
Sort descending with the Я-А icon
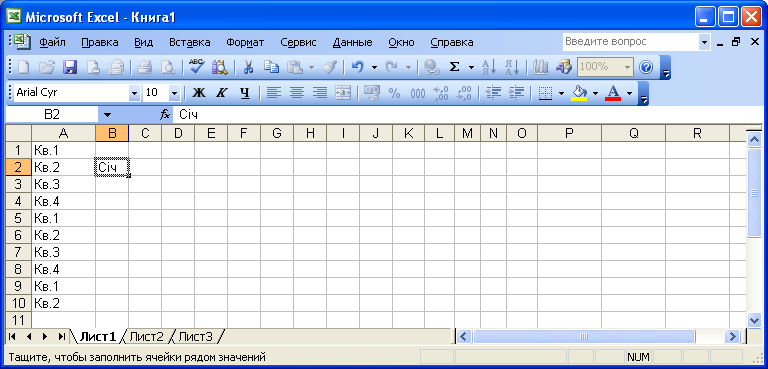(512, 67)
